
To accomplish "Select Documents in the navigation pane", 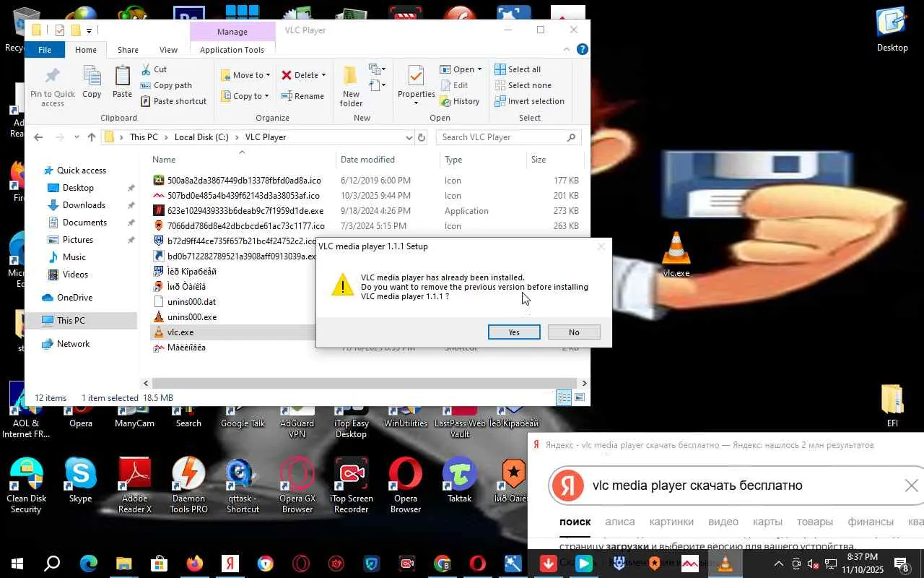I will coord(84,223).
